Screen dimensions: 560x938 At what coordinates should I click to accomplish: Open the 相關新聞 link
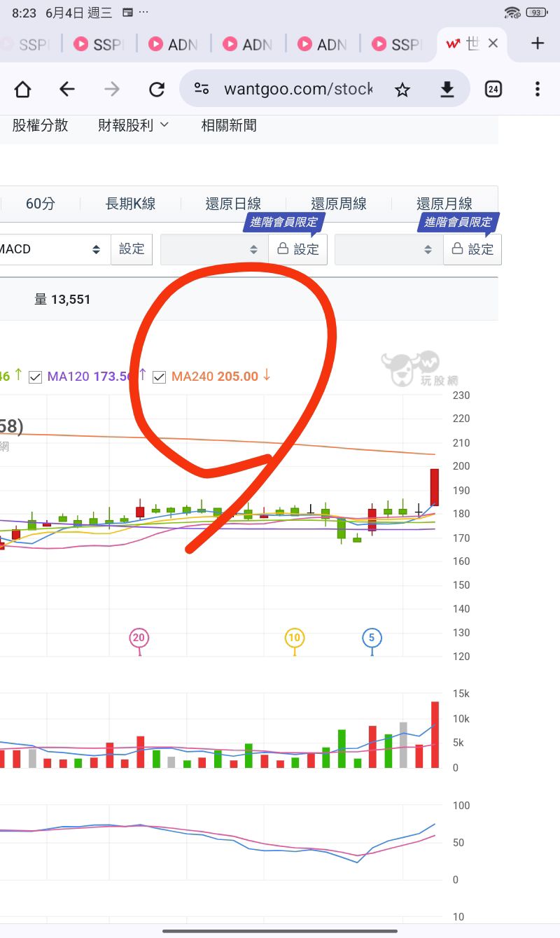[x=229, y=125]
